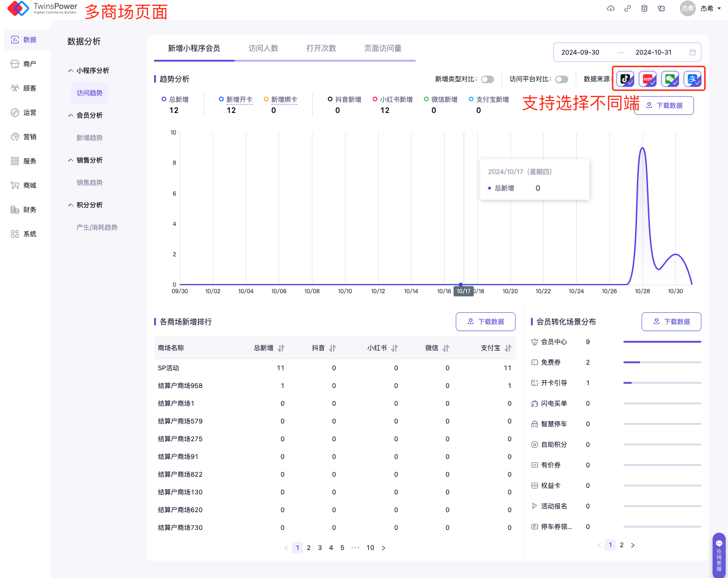Viewport: 728px width, 578px height.
Task: Open the 在线客服 online support widget
Action: pos(719,555)
